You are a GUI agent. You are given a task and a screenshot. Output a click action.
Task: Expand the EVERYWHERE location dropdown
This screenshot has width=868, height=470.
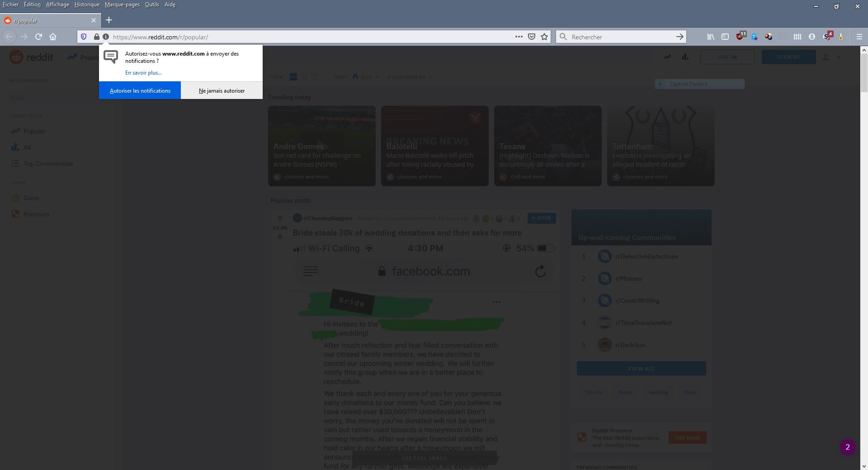(x=410, y=77)
